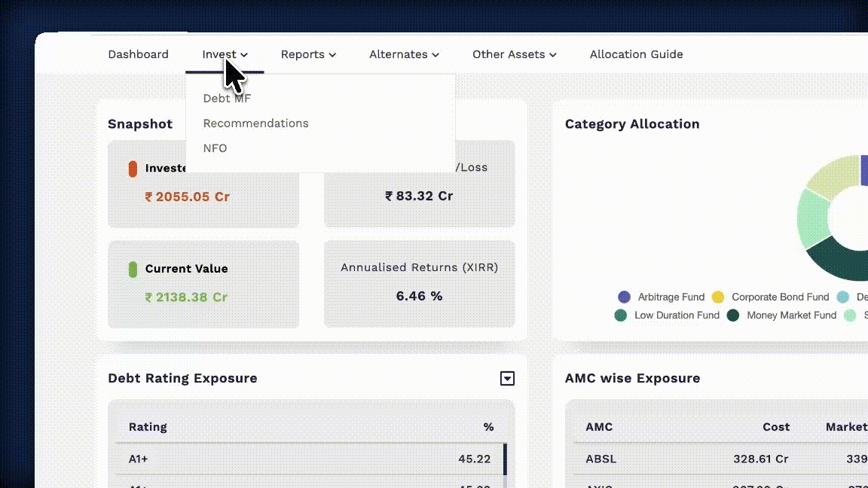Image resolution: width=868 pixels, height=488 pixels.
Task: Expand the Reports dropdown menu
Action: [x=308, y=54]
